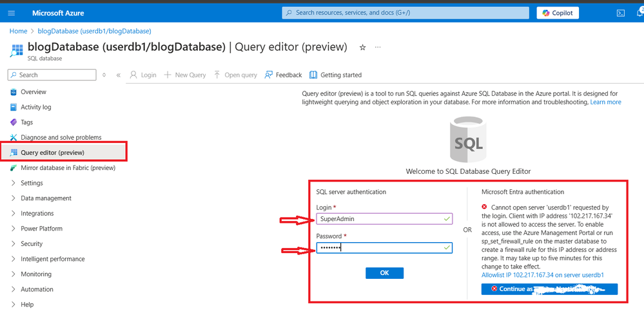This screenshot has height=313, width=644.
Task: Click the Welcome to SQL Database Query Editor text
Action: click(x=468, y=171)
